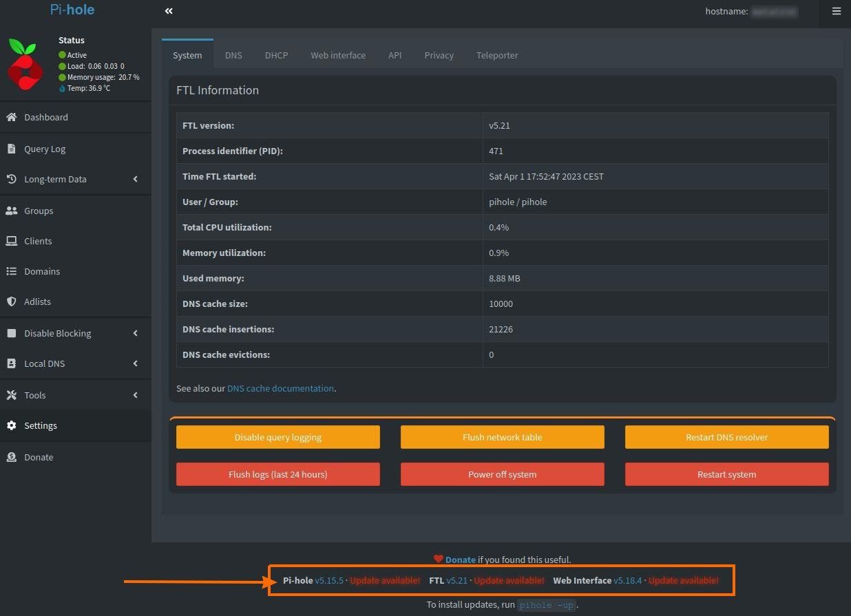The image size is (851, 616).
Task: Click the Settings gear icon in sidebar
Action: pos(11,425)
